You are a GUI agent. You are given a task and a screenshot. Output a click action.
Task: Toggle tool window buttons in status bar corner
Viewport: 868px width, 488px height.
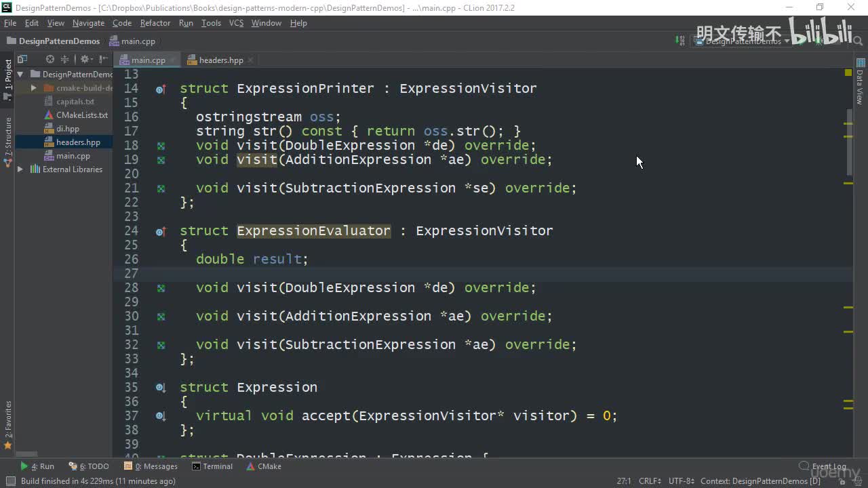pyautogui.click(x=9, y=481)
